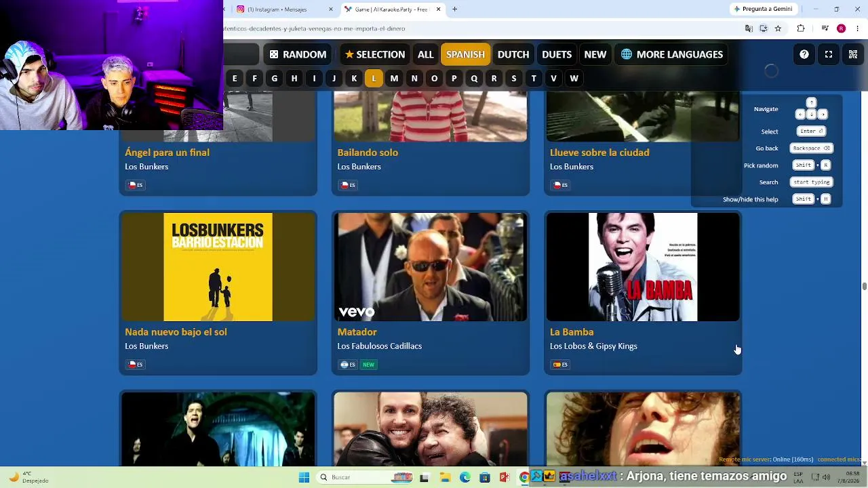Open the Chrome three-dot menu
The height and width of the screenshot is (488, 868).
[857, 28]
